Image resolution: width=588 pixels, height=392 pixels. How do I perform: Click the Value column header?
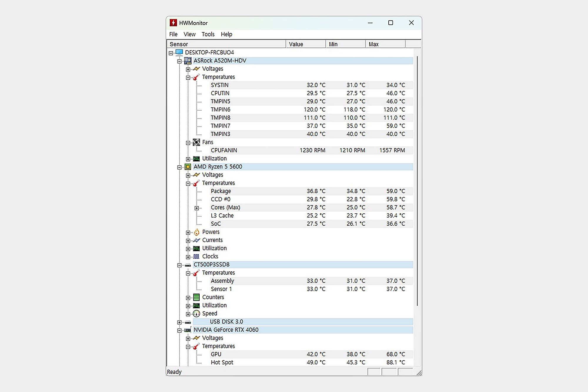click(305, 44)
